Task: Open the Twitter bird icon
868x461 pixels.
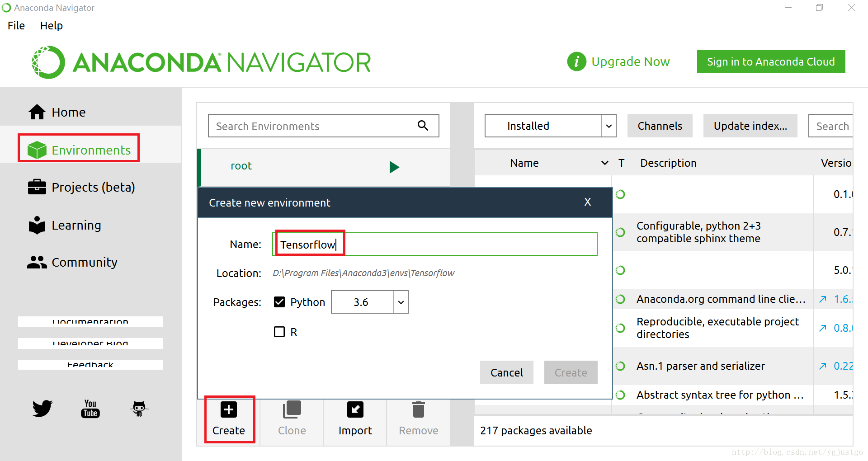Action: [x=42, y=409]
